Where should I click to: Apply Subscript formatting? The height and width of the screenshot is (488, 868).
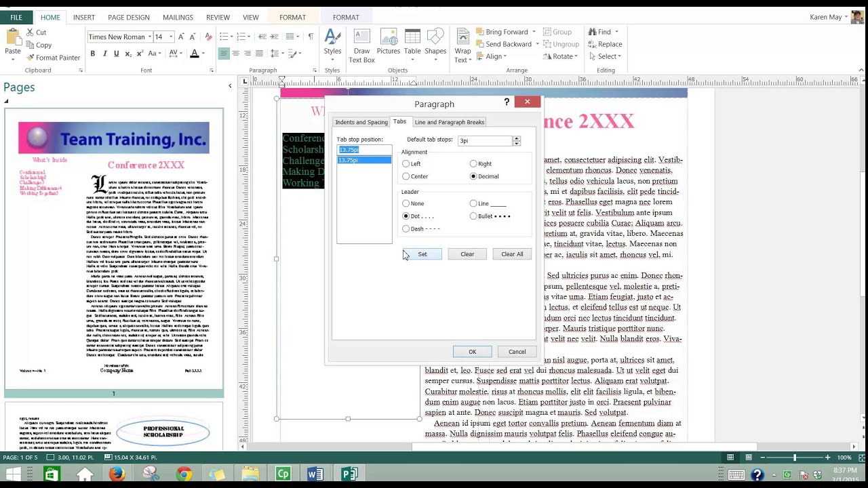[128, 54]
